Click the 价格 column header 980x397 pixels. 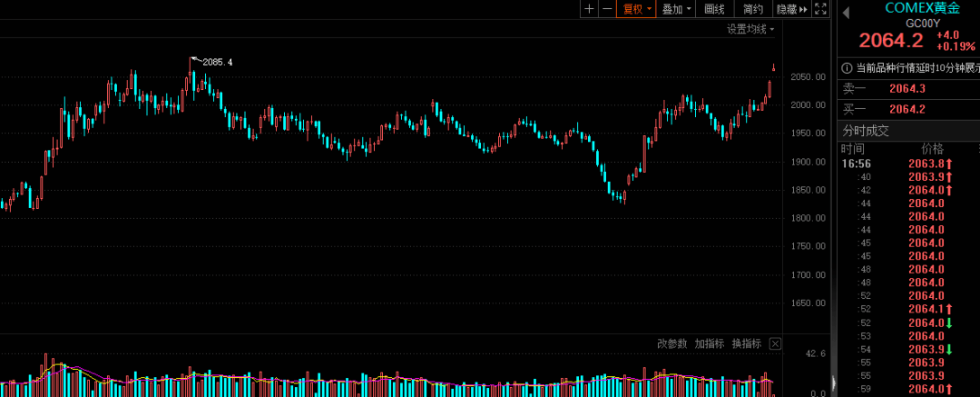pyautogui.click(x=933, y=149)
